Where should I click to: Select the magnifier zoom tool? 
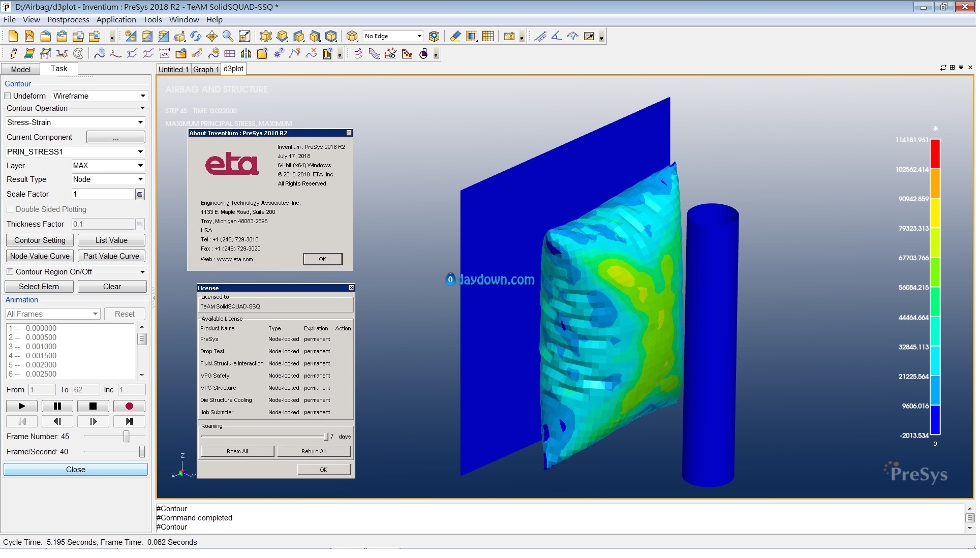[228, 36]
